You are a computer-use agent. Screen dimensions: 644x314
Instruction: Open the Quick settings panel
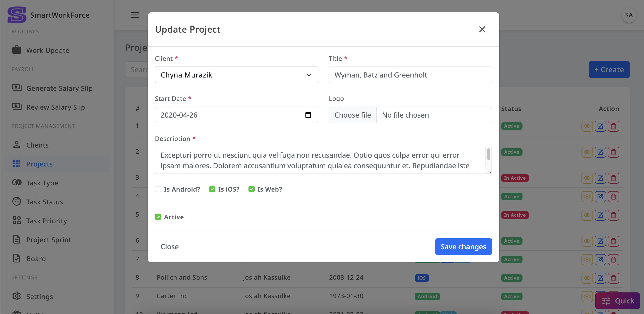pos(618,301)
